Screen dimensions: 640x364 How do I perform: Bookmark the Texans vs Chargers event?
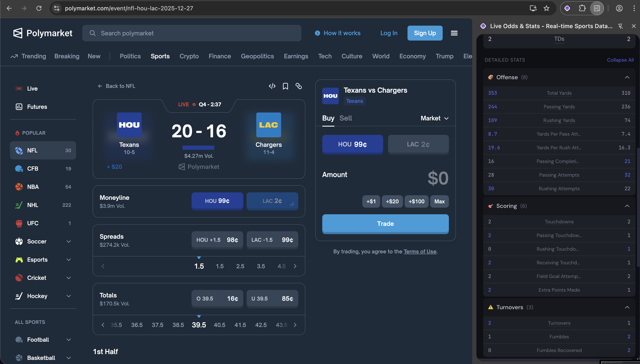click(285, 86)
